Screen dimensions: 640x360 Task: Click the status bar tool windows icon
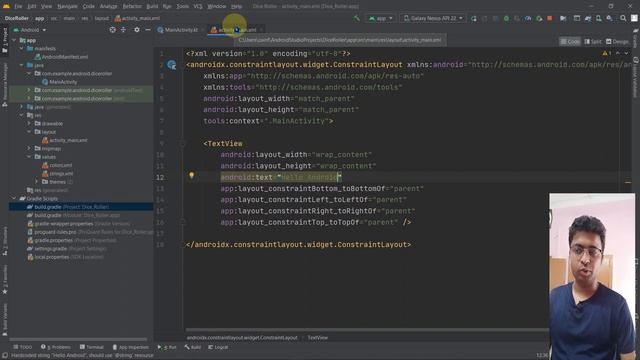click(x=5, y=356)
